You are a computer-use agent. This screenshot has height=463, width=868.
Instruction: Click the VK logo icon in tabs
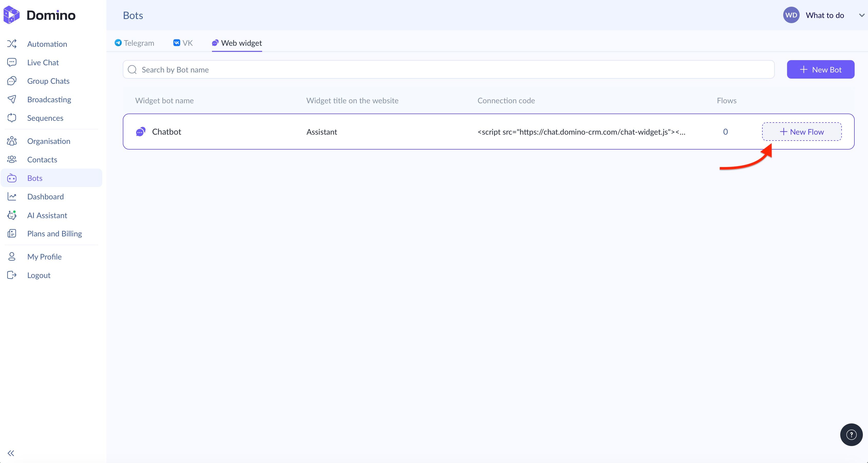[177, 43]
